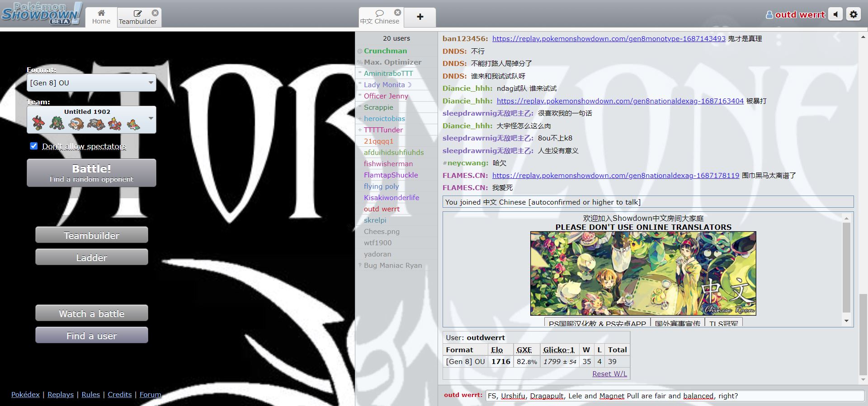Open the gen8nationaldexag-1687163404 replay link

tap(620, 101)
